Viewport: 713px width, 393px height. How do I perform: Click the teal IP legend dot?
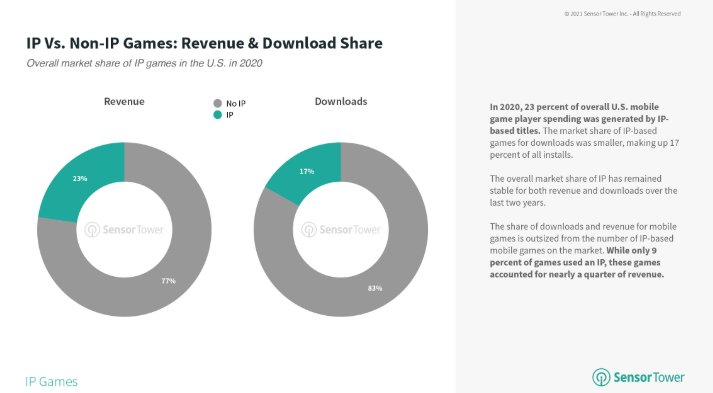[x=218, y=115]
